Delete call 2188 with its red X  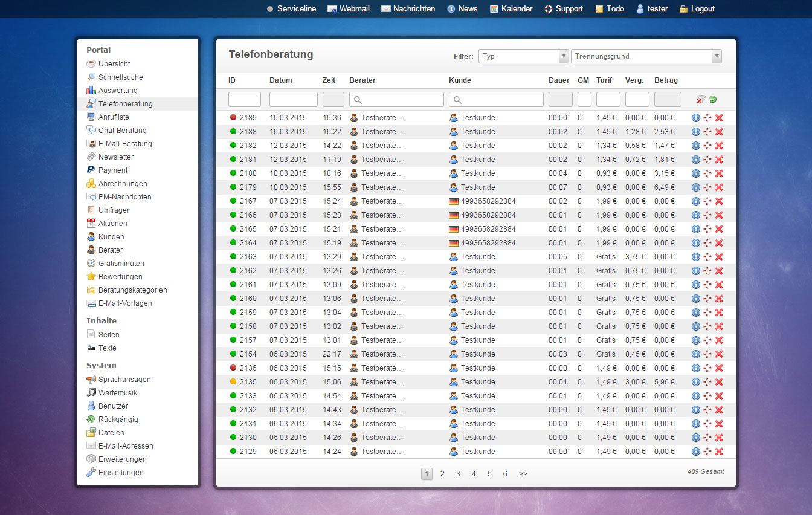pos(719,132)
